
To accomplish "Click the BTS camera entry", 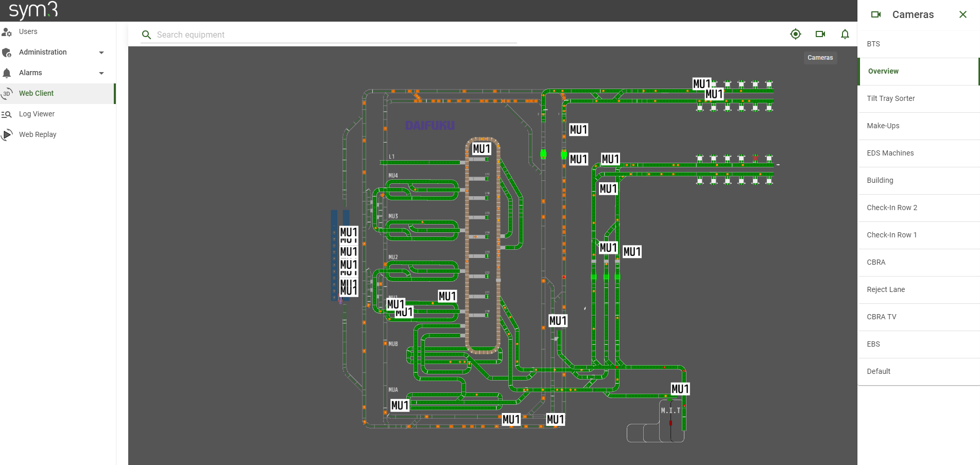I will pyautogui.click(x=873, y=44).
